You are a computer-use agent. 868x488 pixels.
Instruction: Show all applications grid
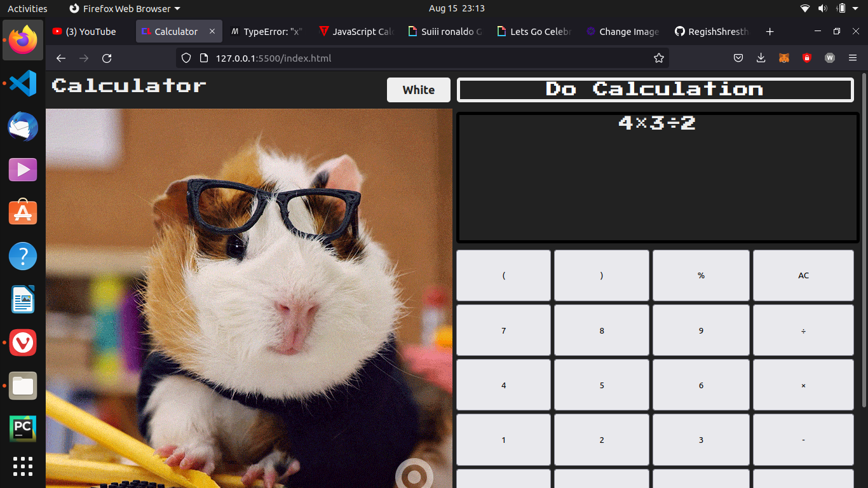(x=23, y=466)
